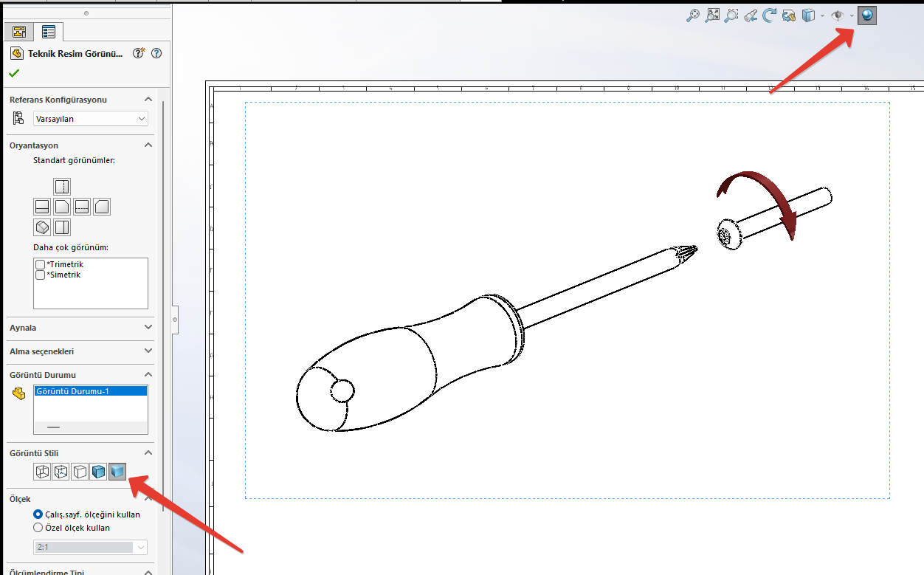Click the 3D Drawing View icon
Viewport: 924px width, 575px height.
pyautogui.click(x=789, y=15)
